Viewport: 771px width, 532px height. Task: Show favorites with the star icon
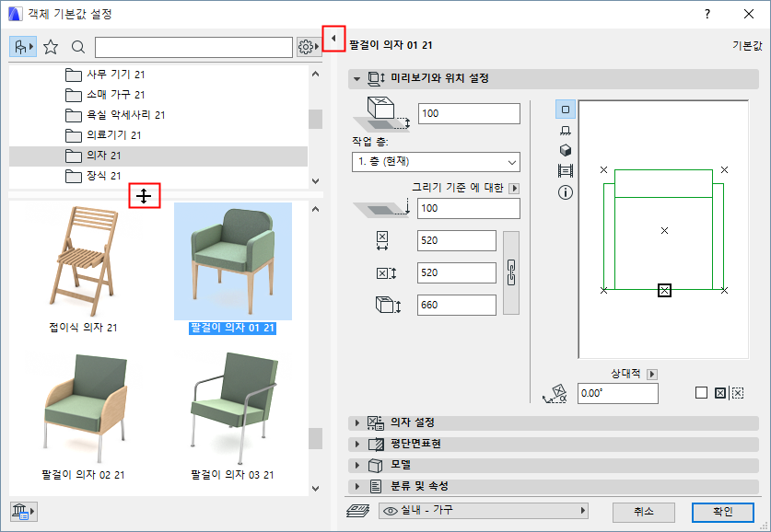point(51,47)
